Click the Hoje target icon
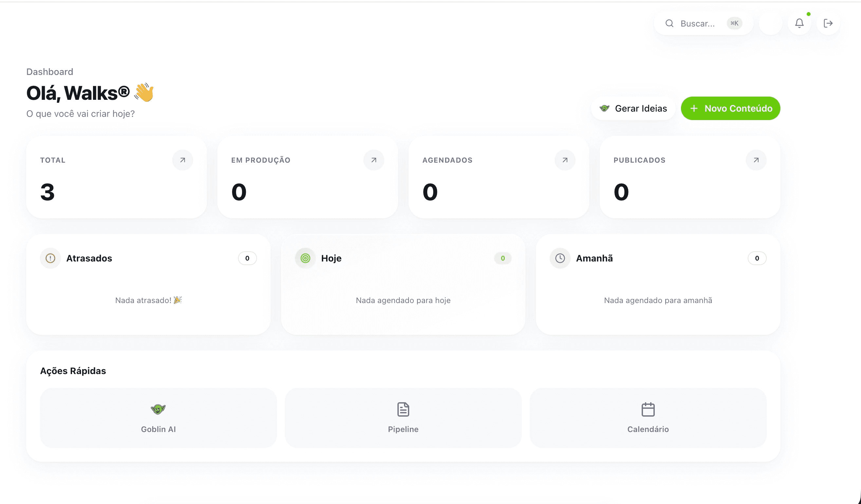The image size is (861, 504). click(305, 258)
